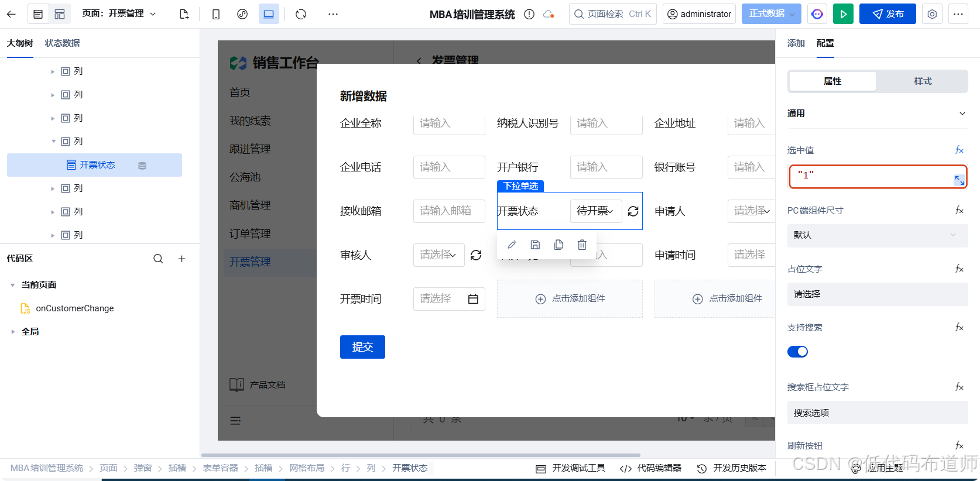Expand the 全局 code tree node

pyautogui.click(x=12, y=332)
